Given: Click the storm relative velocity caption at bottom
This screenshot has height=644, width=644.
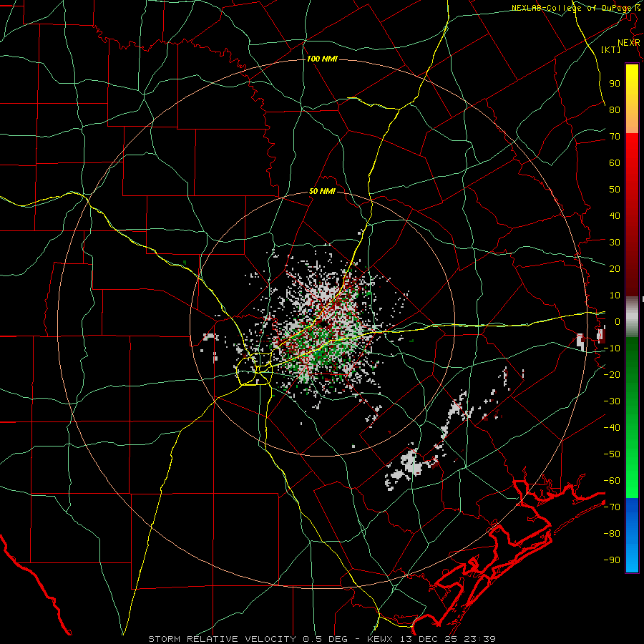Looking at the screenshot, I should (322, 639).
